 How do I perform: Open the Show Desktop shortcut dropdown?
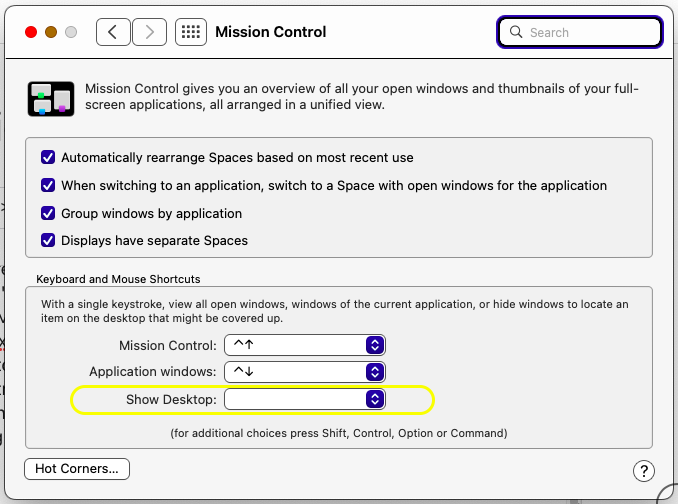pyautogui.click(x=305, y=399)
